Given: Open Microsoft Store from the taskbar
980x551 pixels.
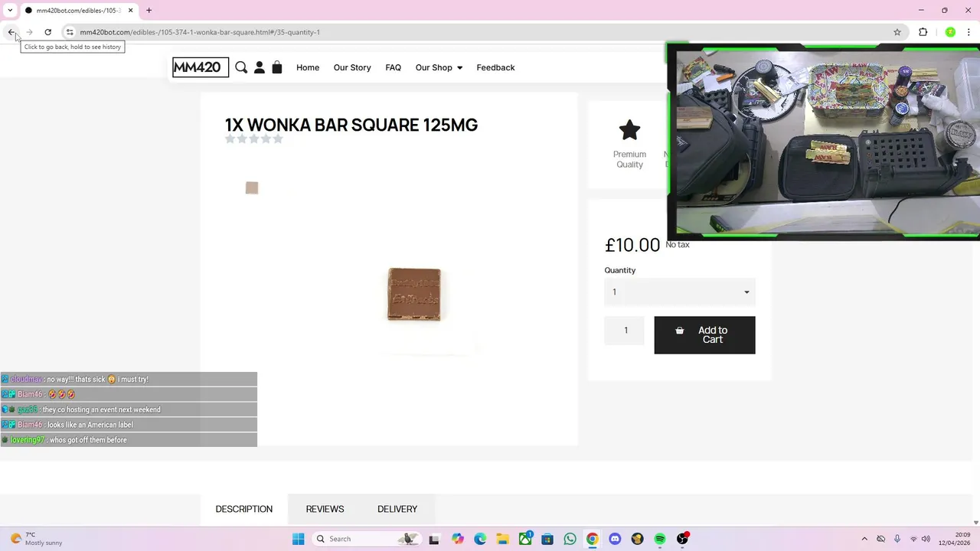Looking at the screenshot, I should point(547,539).
